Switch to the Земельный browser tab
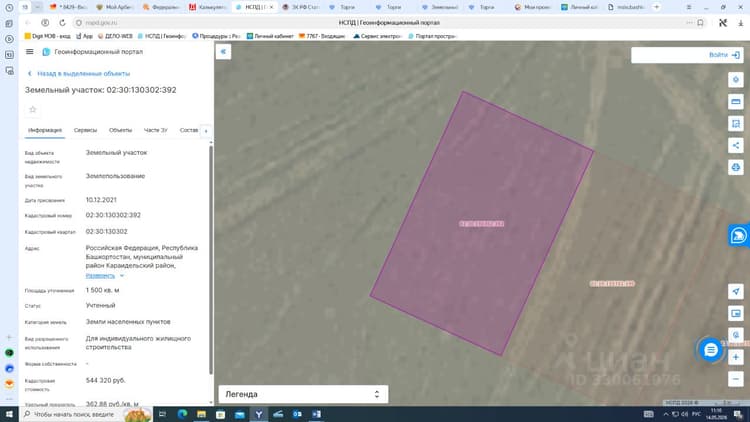 coord(441,7)
